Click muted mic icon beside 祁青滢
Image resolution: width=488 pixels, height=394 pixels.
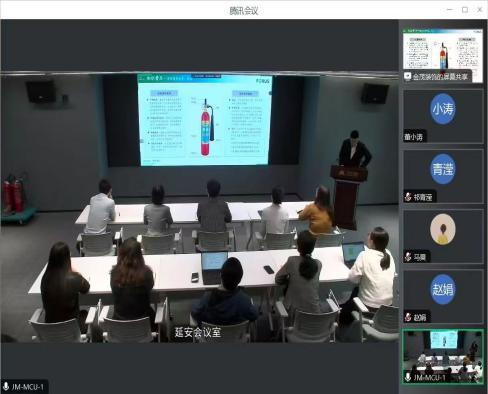408,197
